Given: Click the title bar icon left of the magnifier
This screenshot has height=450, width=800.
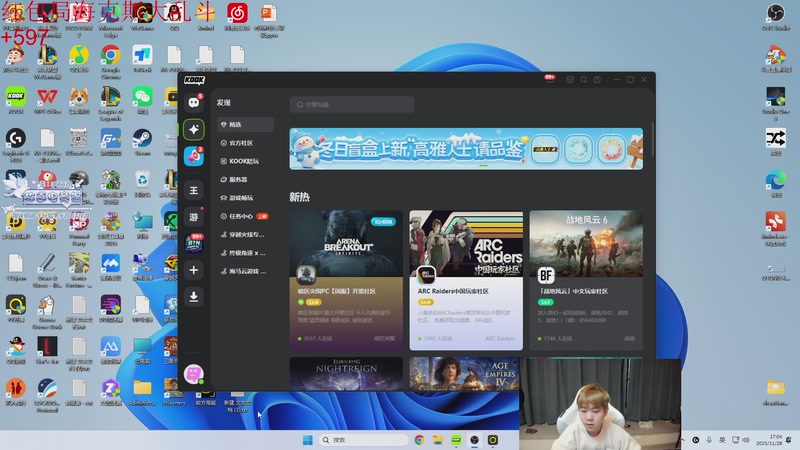Looking at the screenshot, I should (570, 80).
